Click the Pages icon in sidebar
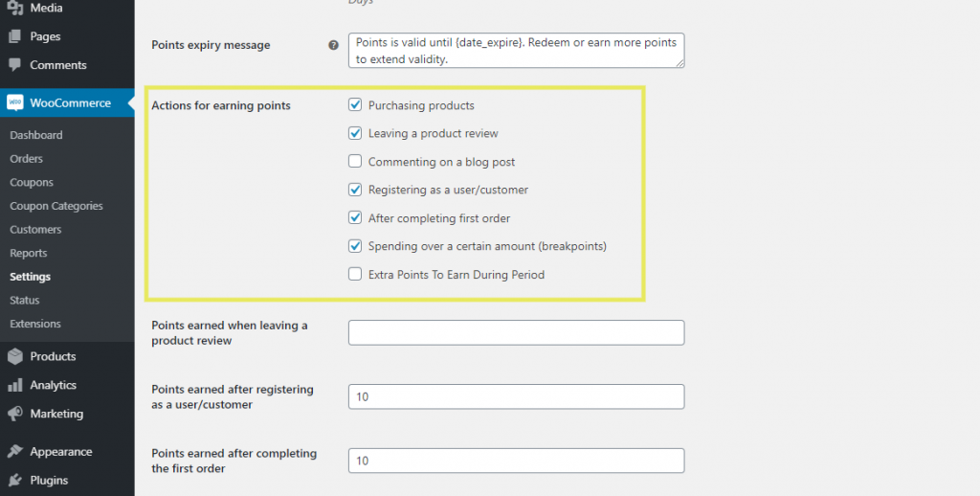Screen dimensions: 980x496 [x=15, y=37]
